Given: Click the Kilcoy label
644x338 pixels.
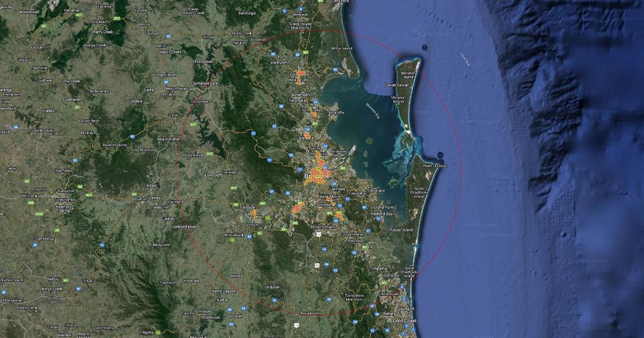Looking at the screenshot, I should 209,37.
